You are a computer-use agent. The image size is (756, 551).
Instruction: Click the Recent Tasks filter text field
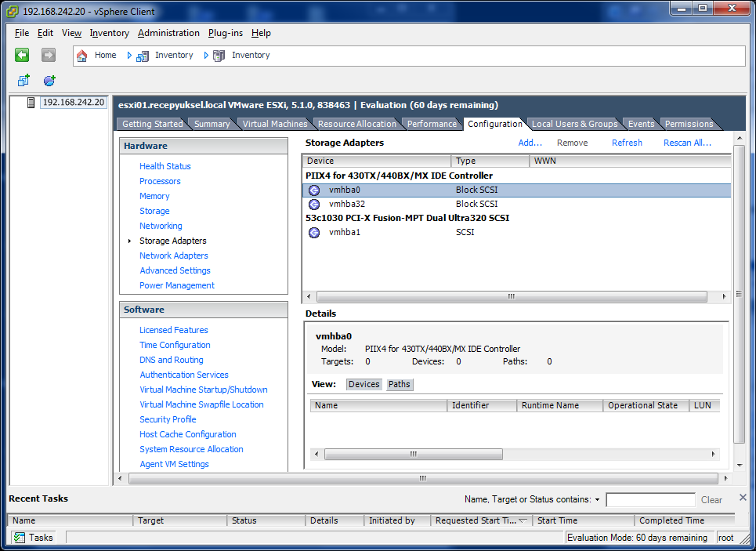pyautogui.click(x=650, y=500)
